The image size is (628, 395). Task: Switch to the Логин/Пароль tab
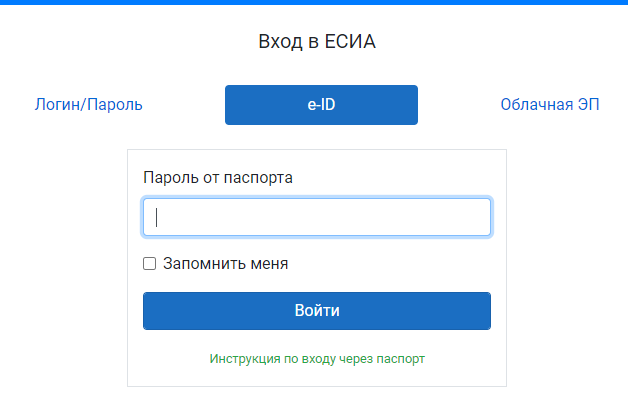pos(89,105)
